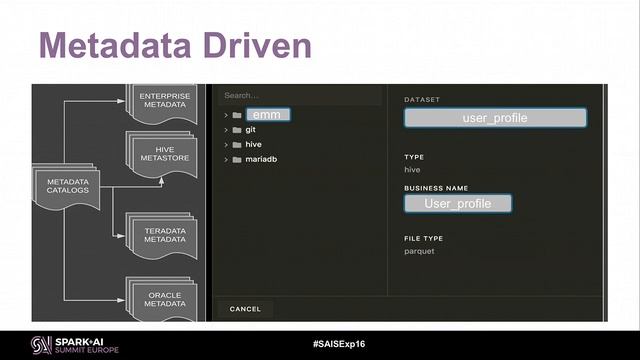Click the User_profile business name field

458,203
